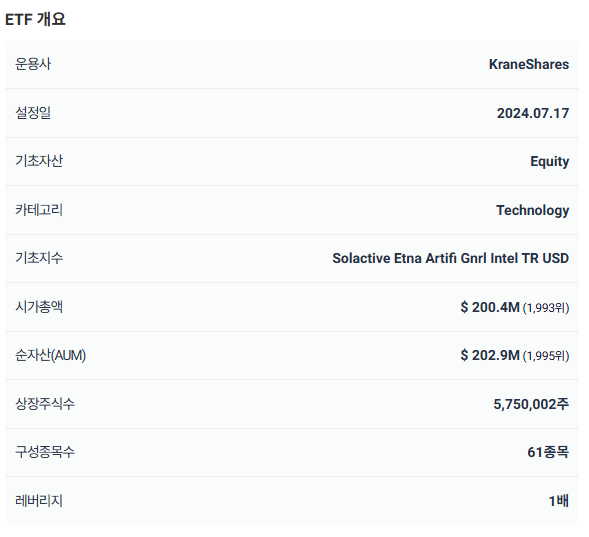589x537 pixels.
Task: Click the 1,993위 market cap rank
Action: [x=546, y=308]
